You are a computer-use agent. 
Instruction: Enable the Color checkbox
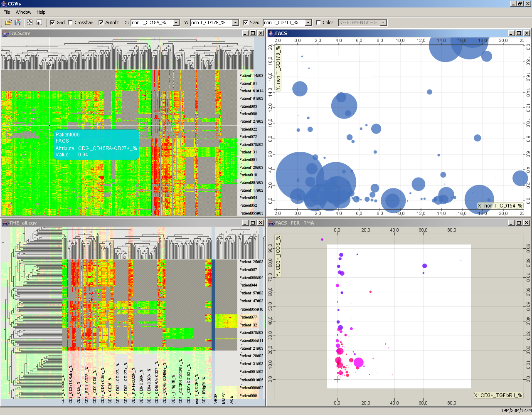[319, 23]
